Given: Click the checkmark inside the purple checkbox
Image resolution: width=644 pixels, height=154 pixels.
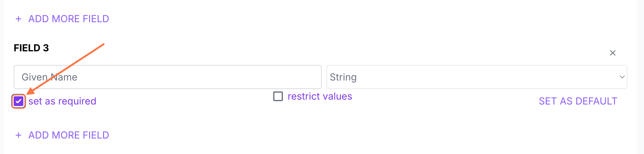Looking at the screenshot, I should (18, 101).
